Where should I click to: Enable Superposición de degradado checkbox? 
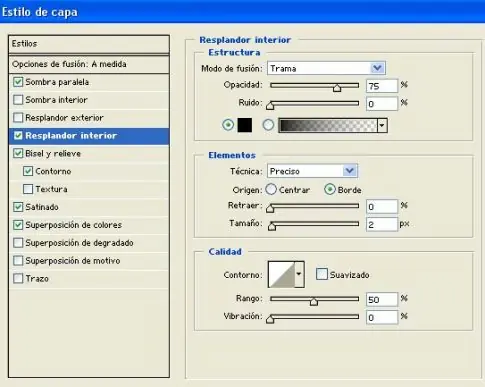pos(18,243)
